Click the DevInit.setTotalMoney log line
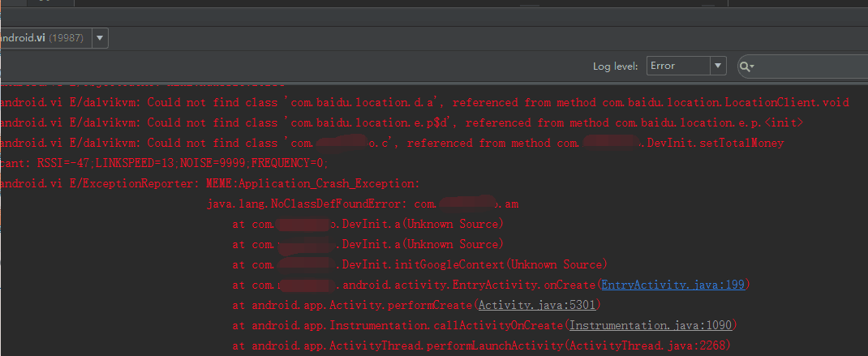868x356 pixels. [406, 143]
